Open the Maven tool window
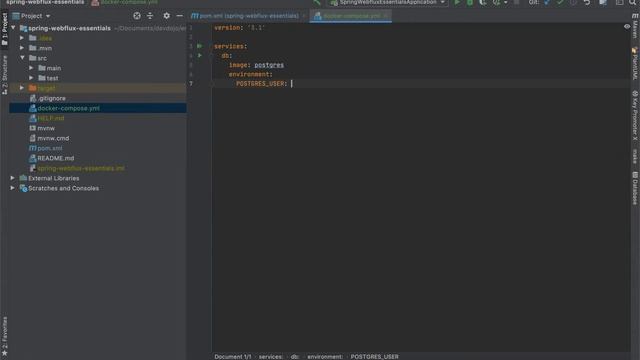The height and width of the screenshot is (360, 640). coord(635,26)
